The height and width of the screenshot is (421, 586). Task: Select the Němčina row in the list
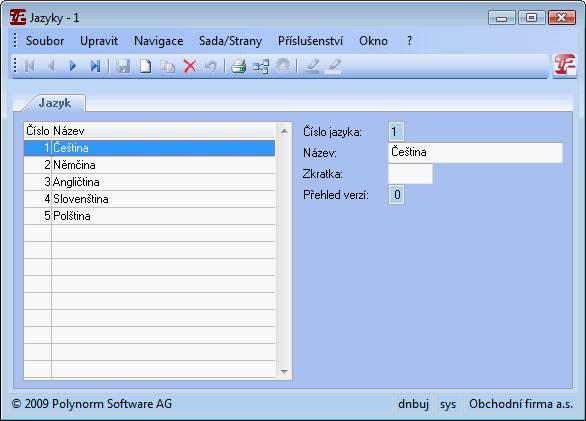tap(149, 165)
